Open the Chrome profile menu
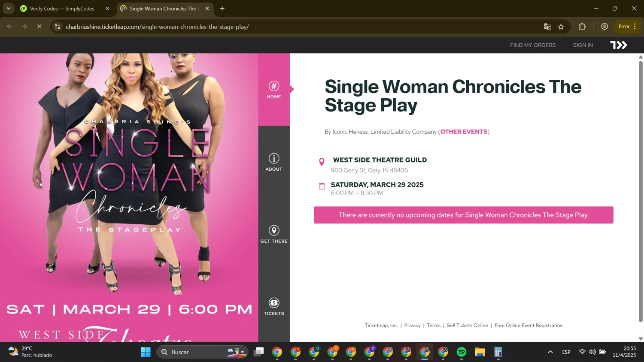This screenshot has width=644, height=362. click(605, 27)
